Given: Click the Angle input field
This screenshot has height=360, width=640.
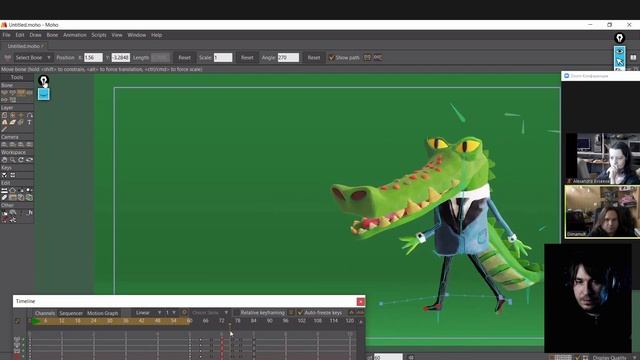Looking at the screenshot, I should 288,58.
